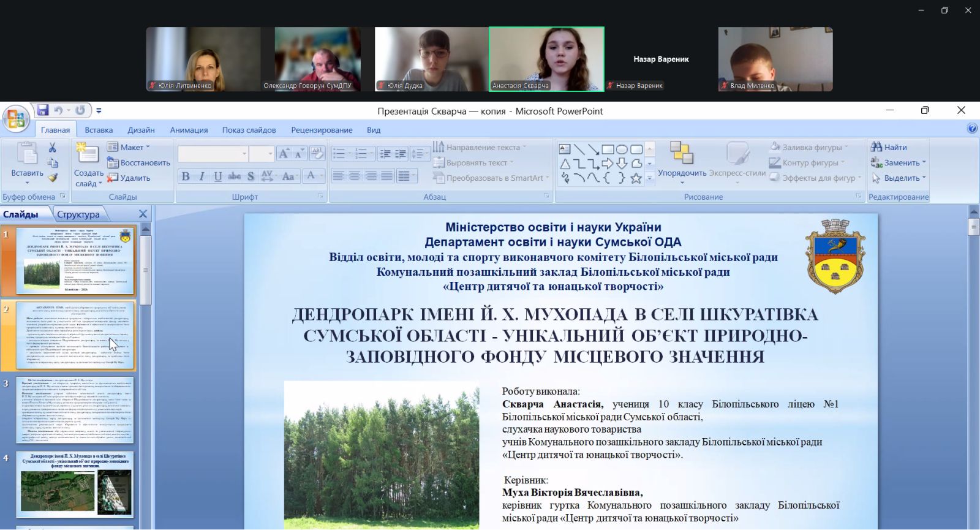Click the Cut scissors icon
This screenshot has width=980, height=530.
coord(53,148)
